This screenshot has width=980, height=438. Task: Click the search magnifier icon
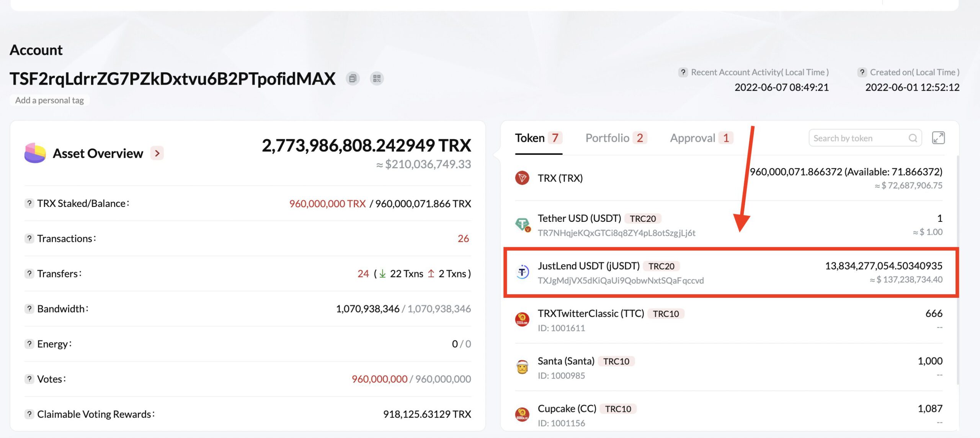(913, 138)
